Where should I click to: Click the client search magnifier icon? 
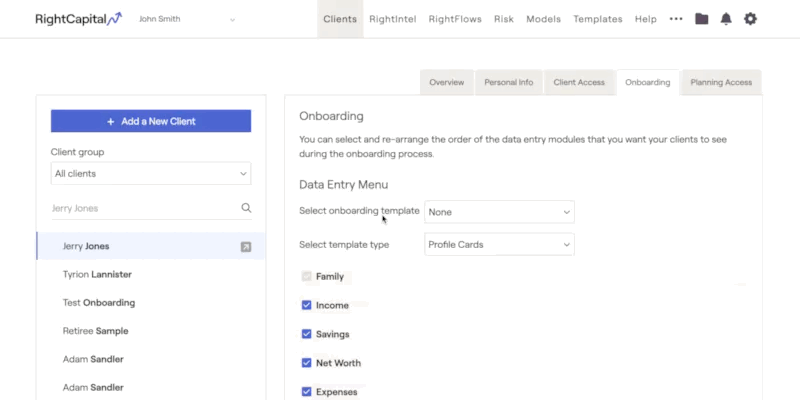pyautogui.click(x=246, y=208)
